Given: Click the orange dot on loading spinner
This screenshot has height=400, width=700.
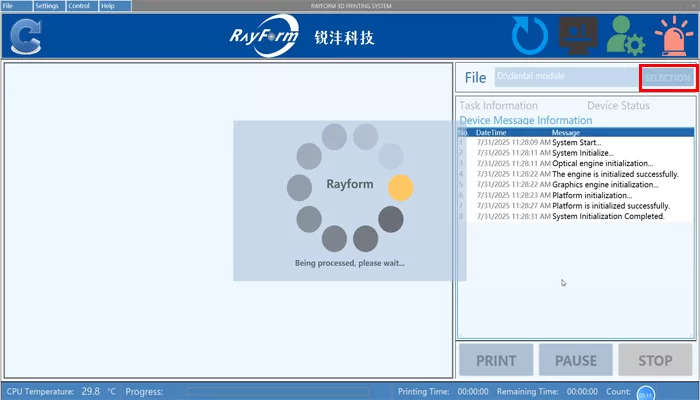Looking at the screenshot, I should 400,186.
